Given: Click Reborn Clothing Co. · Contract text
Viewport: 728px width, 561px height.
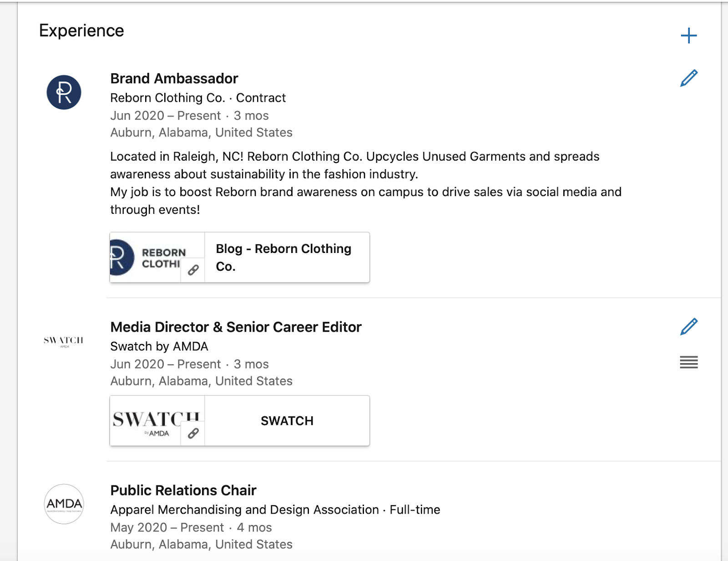Looking at the screenshot, I should coord(198,98).
